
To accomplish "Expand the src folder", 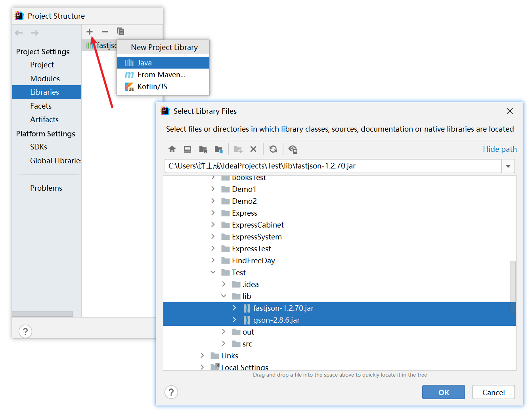I will (x=224, y=344).
